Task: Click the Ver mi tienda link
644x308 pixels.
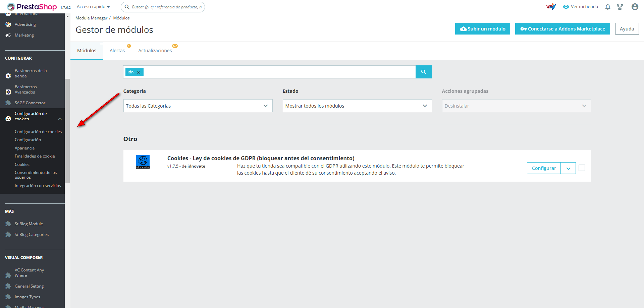Action: pyautogui.click(x=581, y=7)
